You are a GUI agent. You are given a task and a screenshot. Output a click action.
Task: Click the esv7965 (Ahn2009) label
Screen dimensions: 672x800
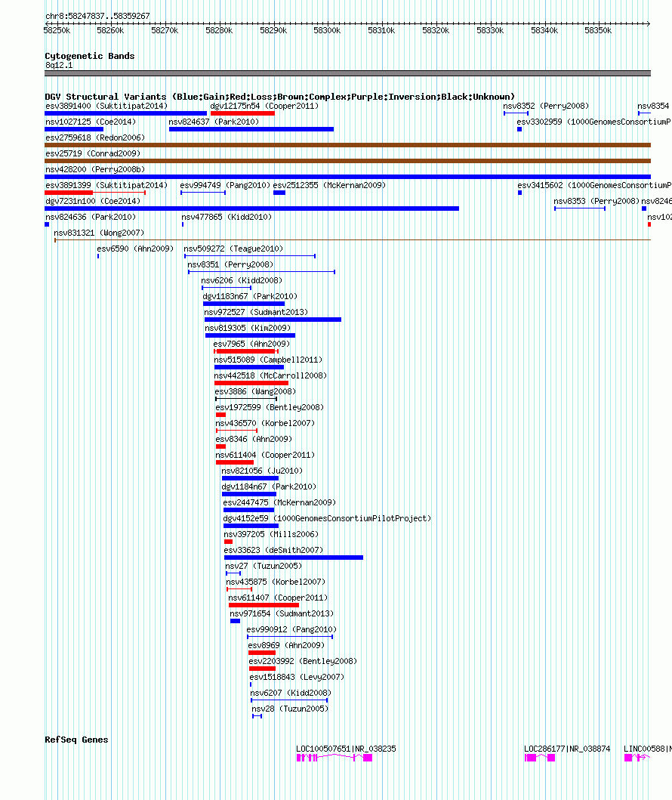[251, 344]
